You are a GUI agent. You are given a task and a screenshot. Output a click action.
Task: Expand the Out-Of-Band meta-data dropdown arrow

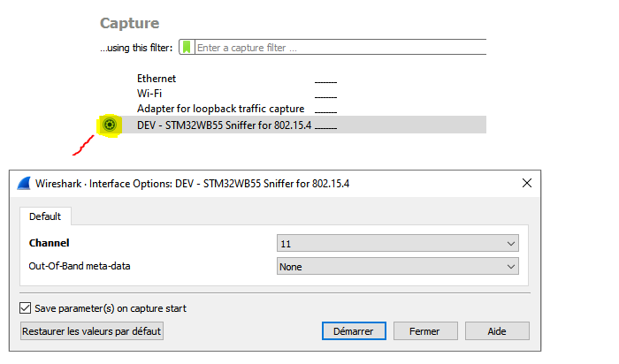(511, 267)
